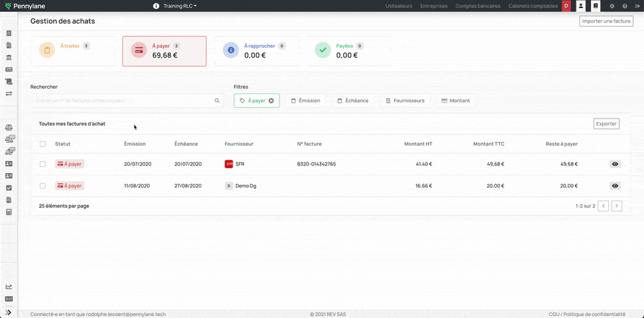Click the search magnifier icon

click(x=217, y=101)
